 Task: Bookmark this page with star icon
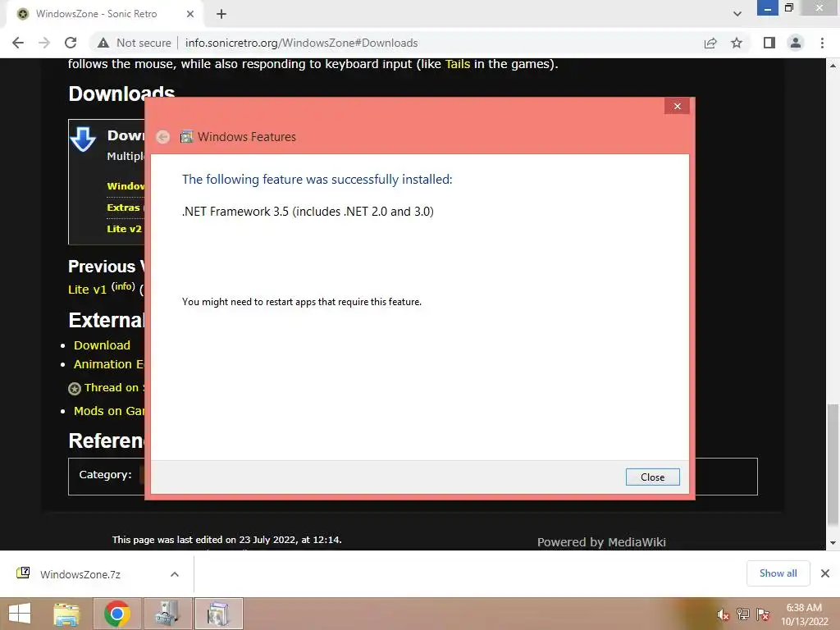pos(737,43)
